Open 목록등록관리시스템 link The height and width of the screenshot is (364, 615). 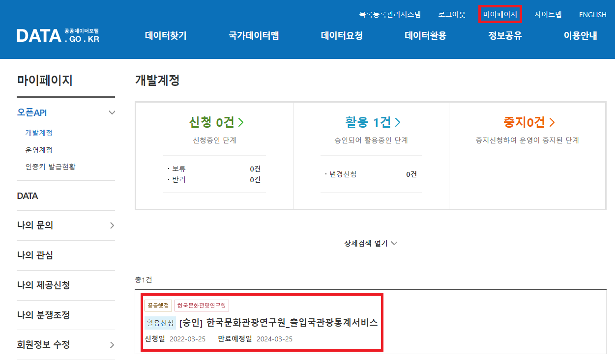click(x=390, y=14)
